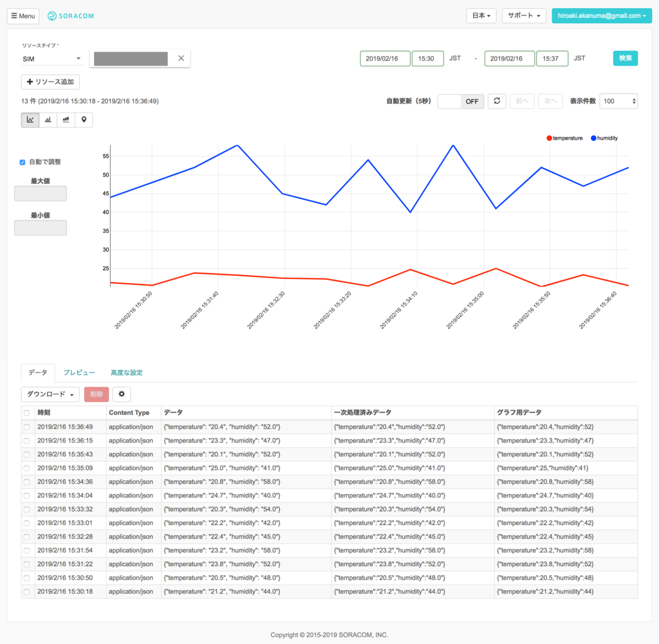Check the row for 2019/2/16 15:32:28
659x644 pixels.
pos(27,537)
